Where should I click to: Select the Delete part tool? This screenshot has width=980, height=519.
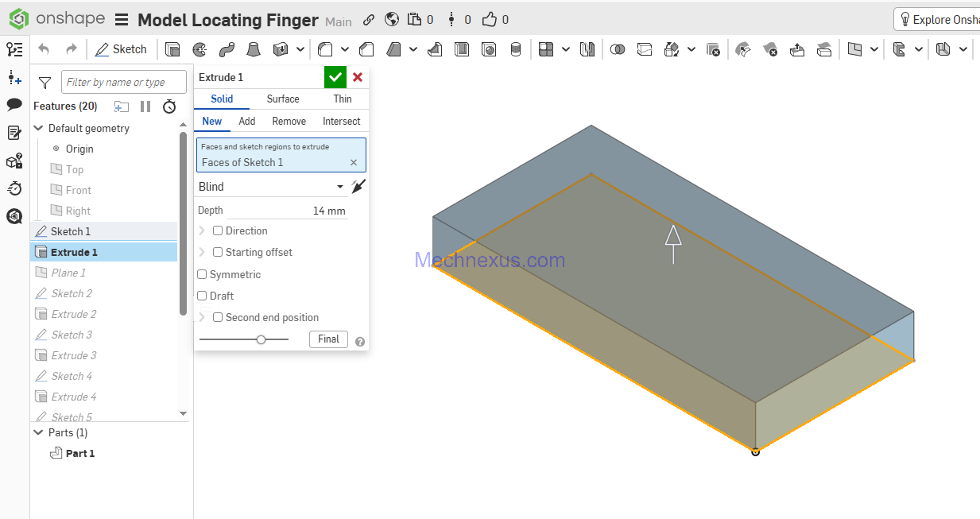click(x=713, y=49)
